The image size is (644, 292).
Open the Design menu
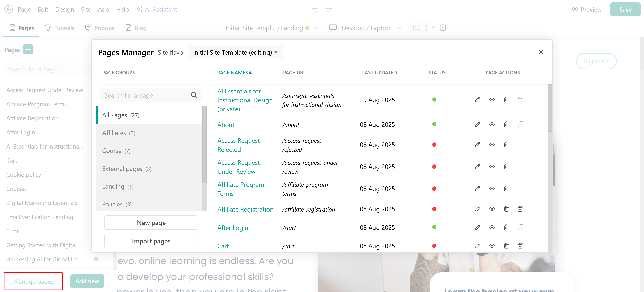(65, 9)
